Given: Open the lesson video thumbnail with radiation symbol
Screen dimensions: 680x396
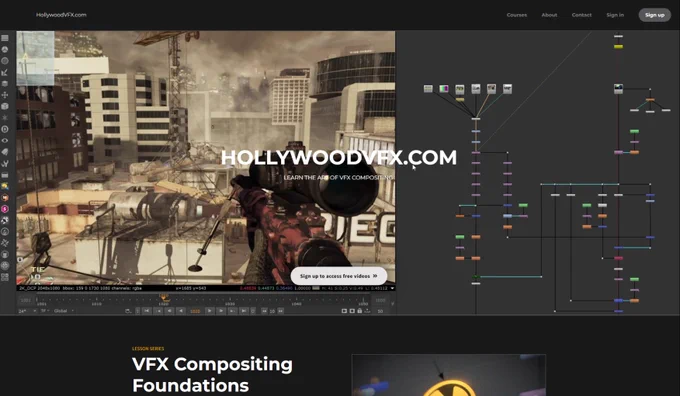Looking at the screenshot, I should point(449,375).
